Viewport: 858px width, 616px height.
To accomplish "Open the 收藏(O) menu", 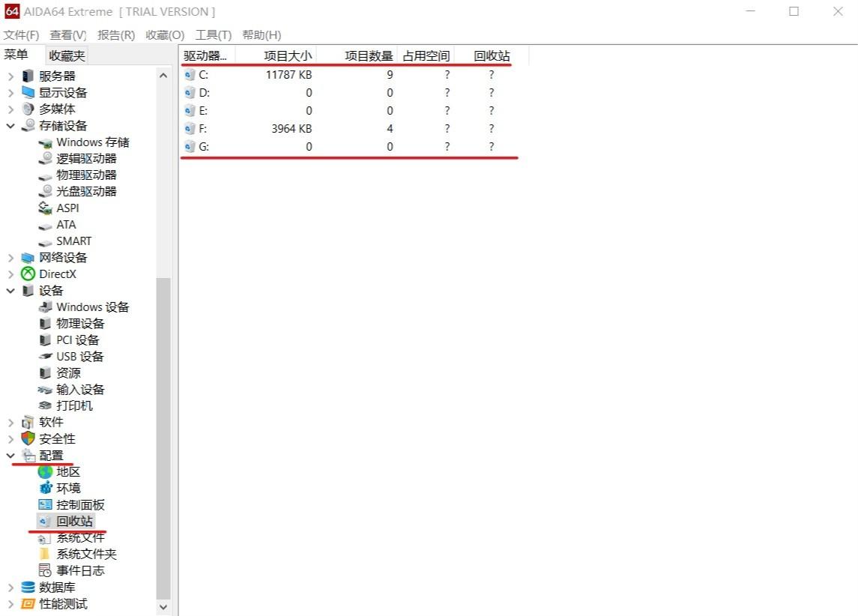I will [x=165, y=35].
